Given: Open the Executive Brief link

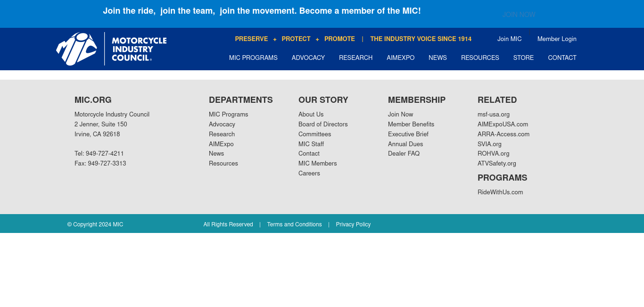Looking at the screenshot, I should (x=408, y=134).
